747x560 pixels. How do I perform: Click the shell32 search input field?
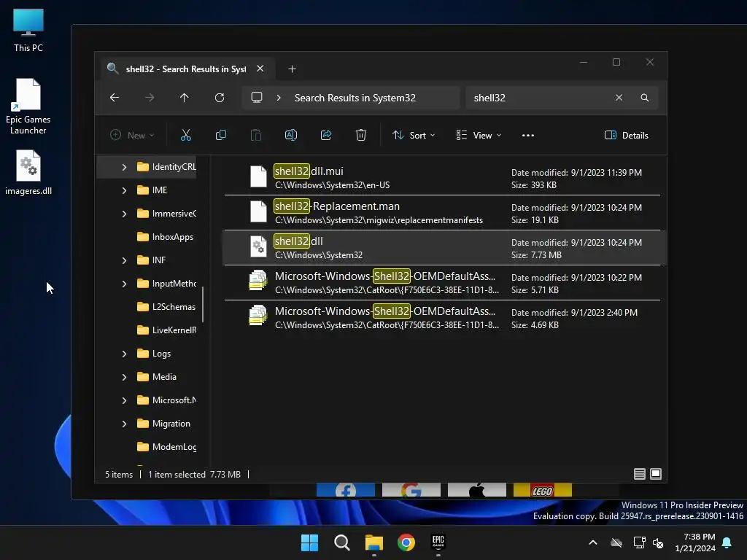[x=538, y=98]
